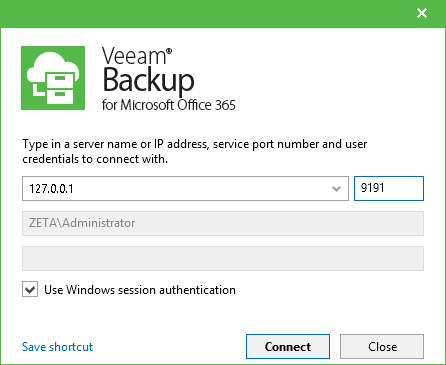This screenshot has width=446, height=365.
Task: Click the green title bar
Action: 207,14
